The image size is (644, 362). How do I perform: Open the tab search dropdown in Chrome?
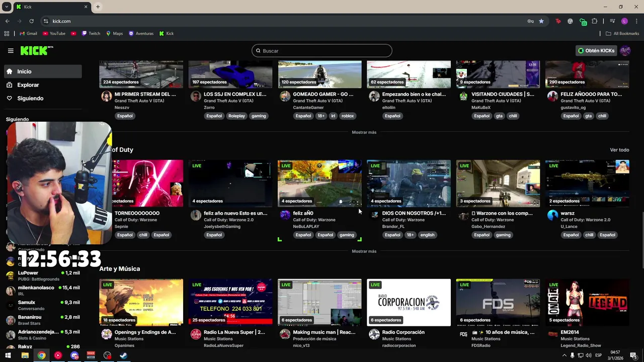[x=7, y=7]
